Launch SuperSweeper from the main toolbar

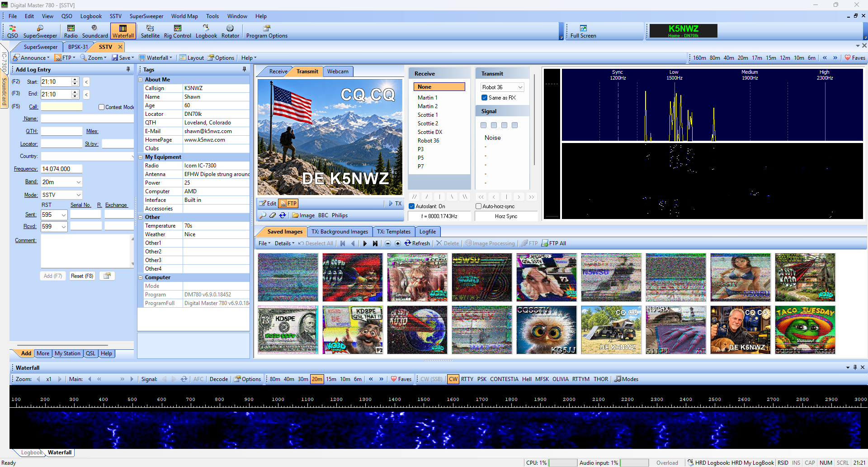(x=40, y=32)
